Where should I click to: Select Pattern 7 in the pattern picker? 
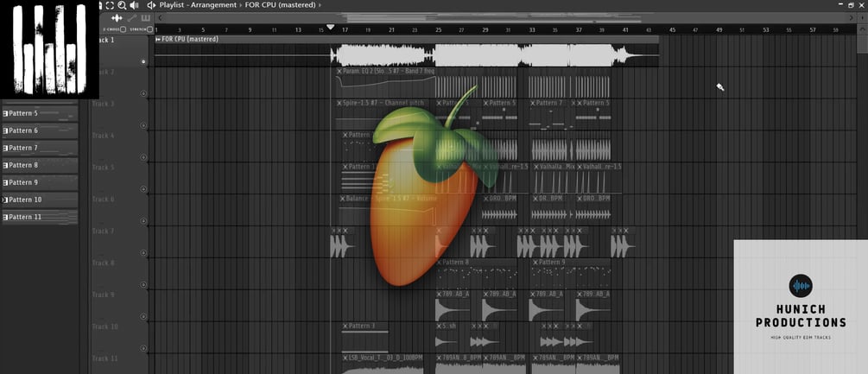[40, 148]
